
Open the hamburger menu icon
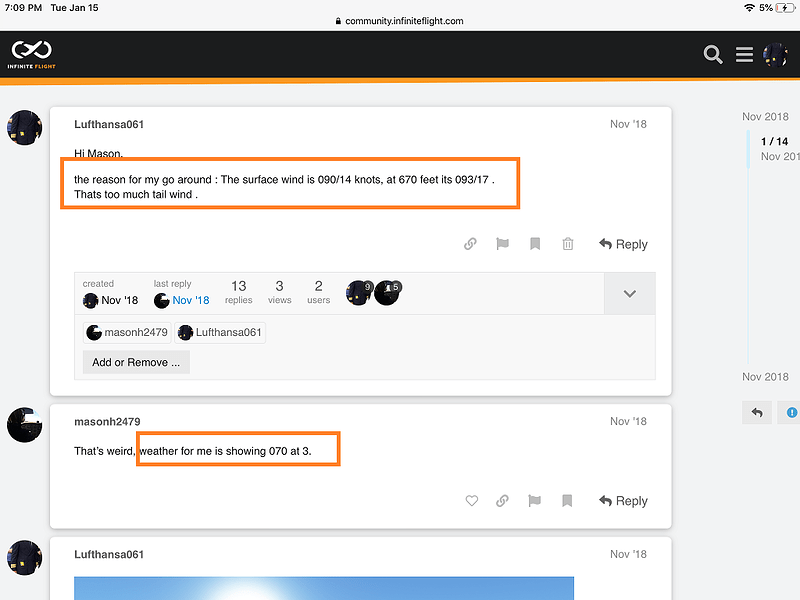pos(744,54)
